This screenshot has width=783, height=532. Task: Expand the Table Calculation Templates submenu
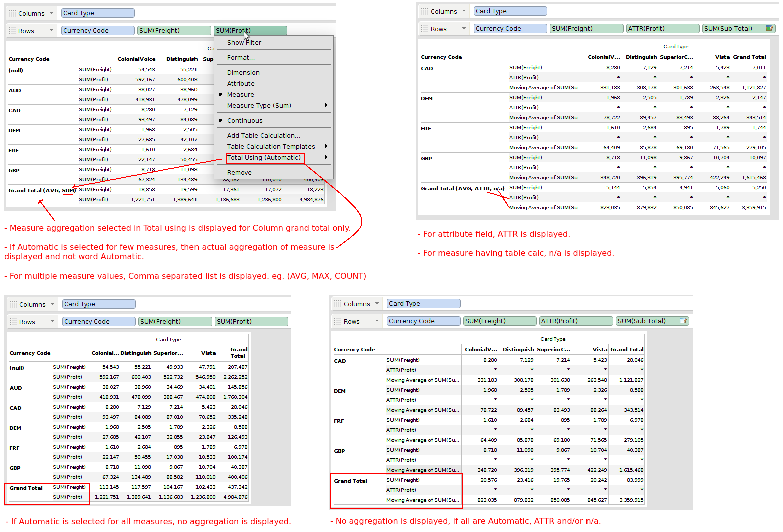pos(326,147)
